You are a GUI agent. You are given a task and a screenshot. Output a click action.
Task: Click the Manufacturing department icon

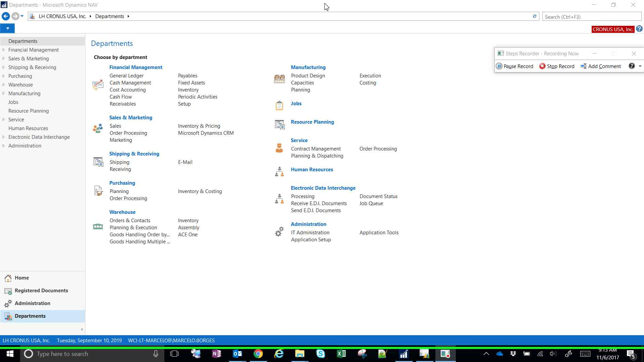tap(279, 79)
